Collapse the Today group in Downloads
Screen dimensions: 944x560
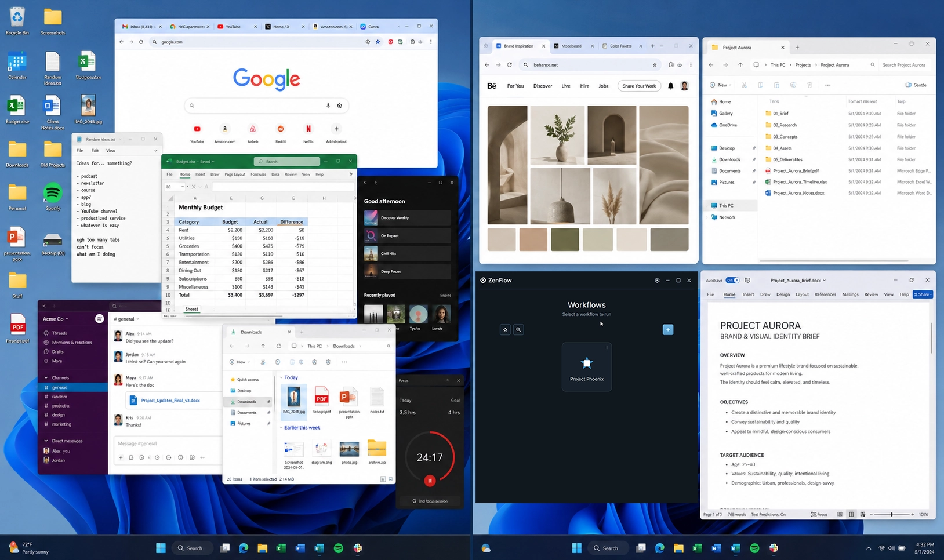pos(282,377)
